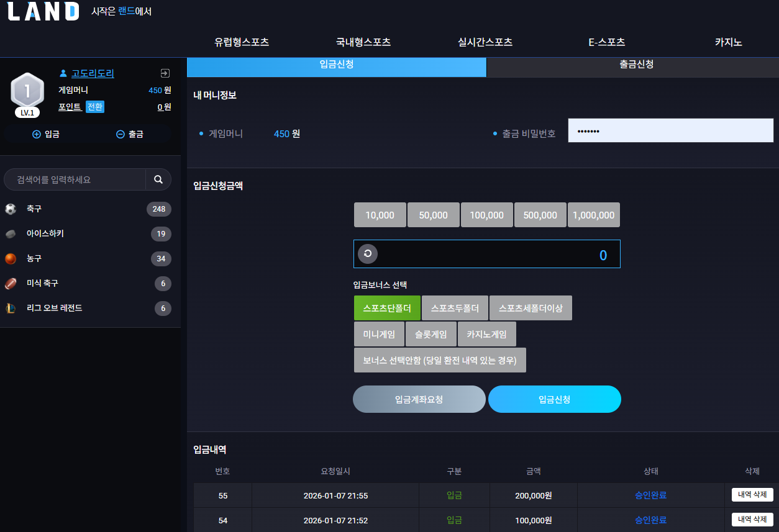This screenshot has width=779, height=532.
Task: Click the search magnifier icon
Action: 158,179
